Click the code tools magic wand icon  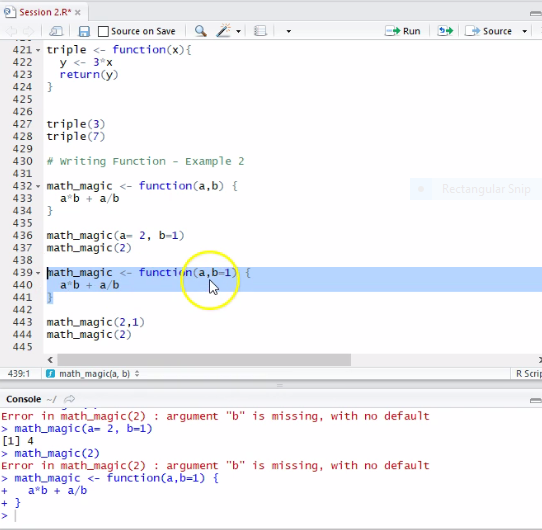pos(223,31)
